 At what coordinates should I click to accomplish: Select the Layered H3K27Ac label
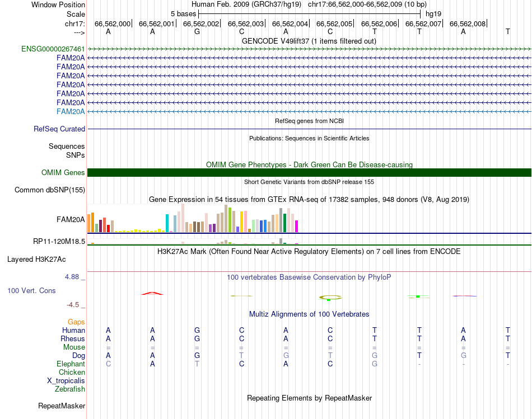point(36,260)
